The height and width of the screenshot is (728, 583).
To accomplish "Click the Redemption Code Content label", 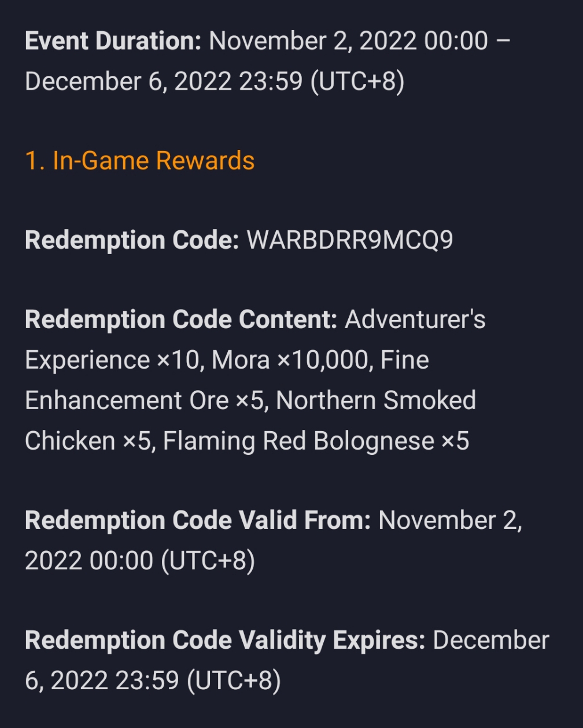I will pos(180,319).
